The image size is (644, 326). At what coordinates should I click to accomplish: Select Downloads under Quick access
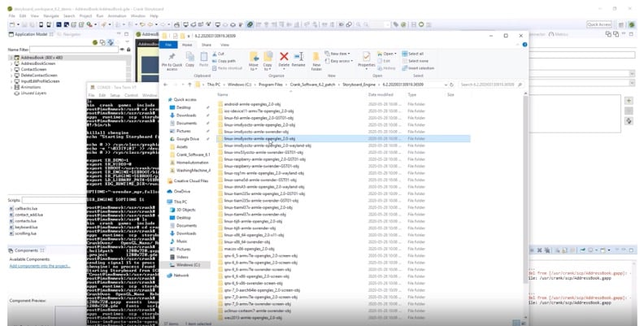185,115
